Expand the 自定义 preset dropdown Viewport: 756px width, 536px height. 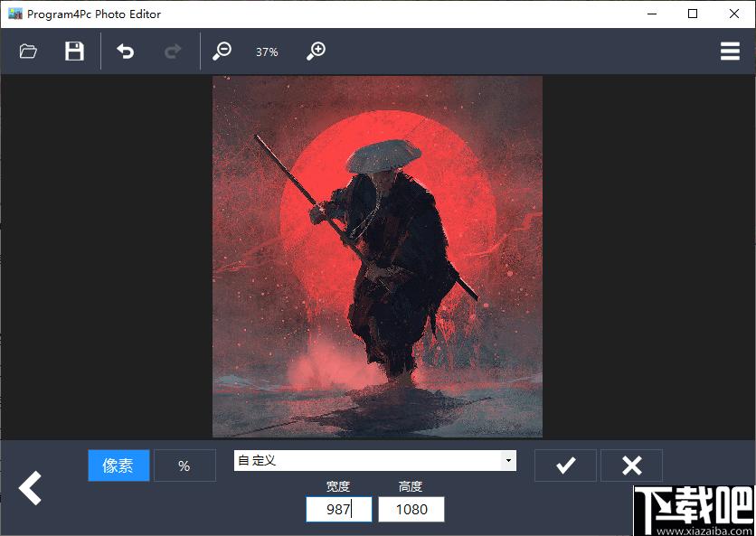point(508,460)
